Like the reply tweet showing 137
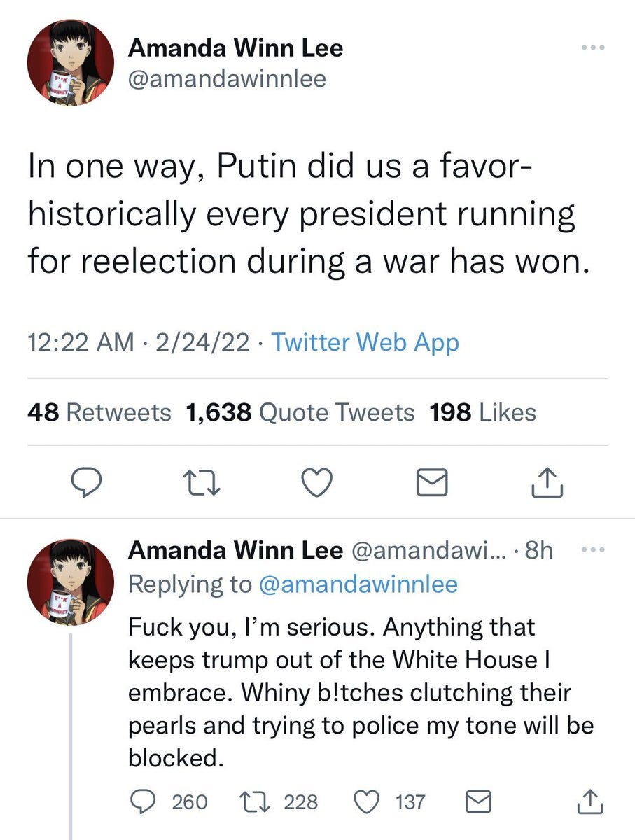This screenshot has height=840, width=635. pyautogui.click(x=368, y=801)
